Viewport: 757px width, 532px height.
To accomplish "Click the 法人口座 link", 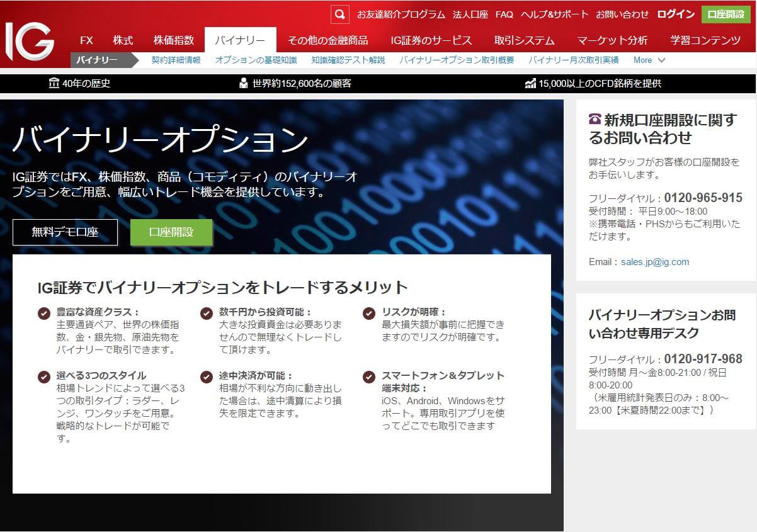I will click(x=470, y=14).
